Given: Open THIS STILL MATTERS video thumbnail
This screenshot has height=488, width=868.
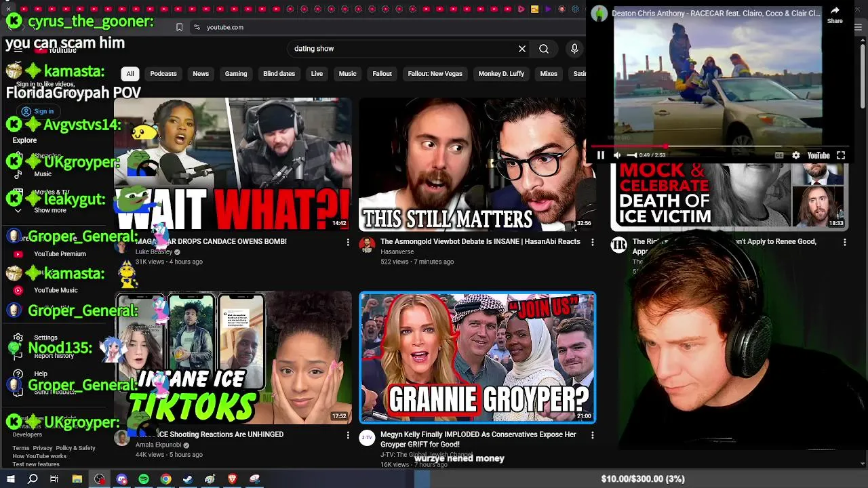Looking at the screenshot, I should 477,164.
